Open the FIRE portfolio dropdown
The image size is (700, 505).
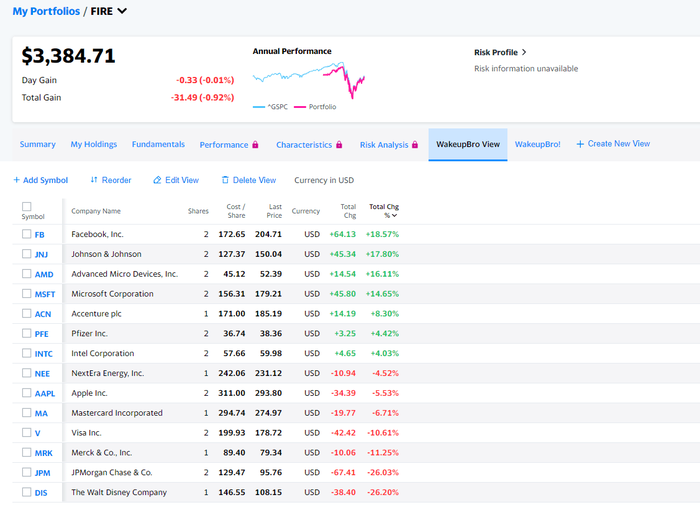coord(122,11)
